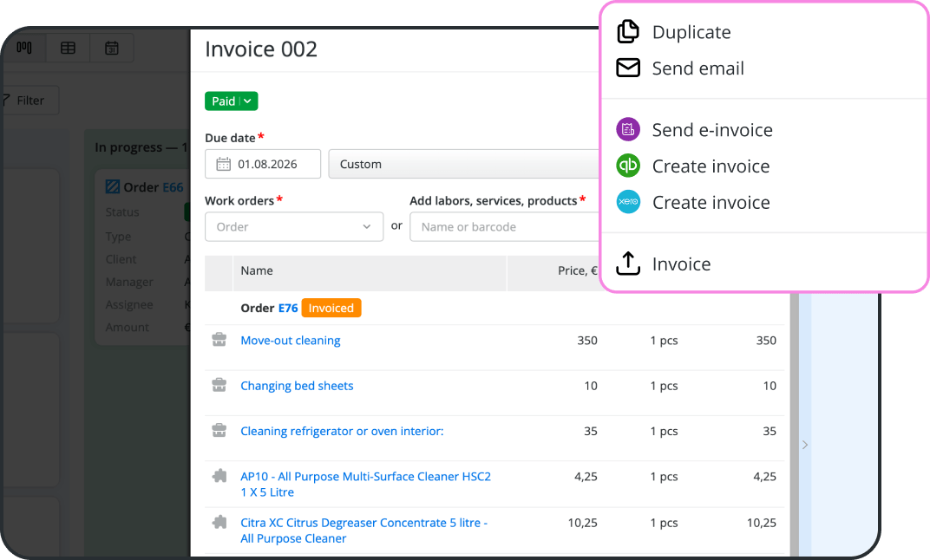The image size is (930, 560).
Task: Expand the side panel chevron arrow
Action: 805,445
